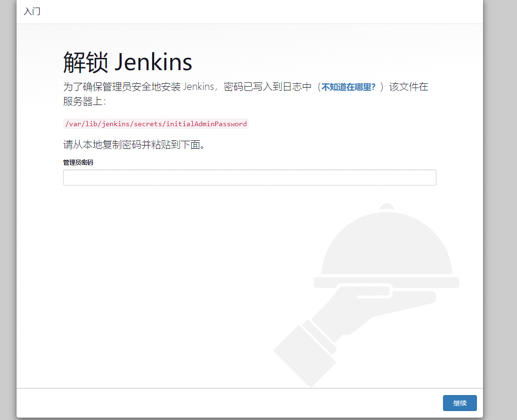This screenshot has width=517, height=420.
Task: Click the 入门 header title
Action: pyautogui.click(x=32, y=11)
